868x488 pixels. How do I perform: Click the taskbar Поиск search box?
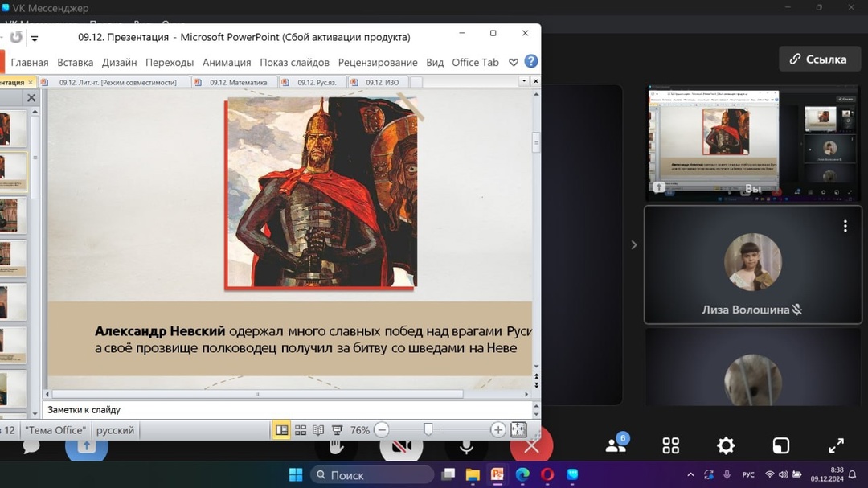pos(372,474)
